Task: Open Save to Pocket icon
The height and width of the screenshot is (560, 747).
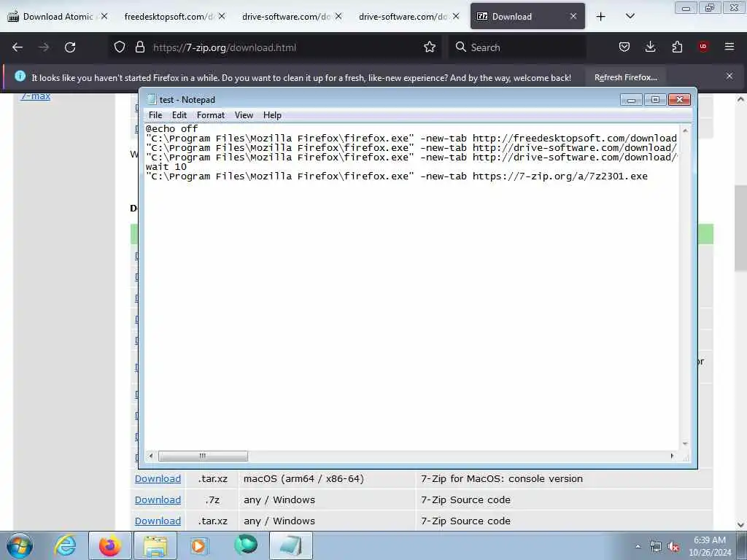Action: click(x=624, y=47)
